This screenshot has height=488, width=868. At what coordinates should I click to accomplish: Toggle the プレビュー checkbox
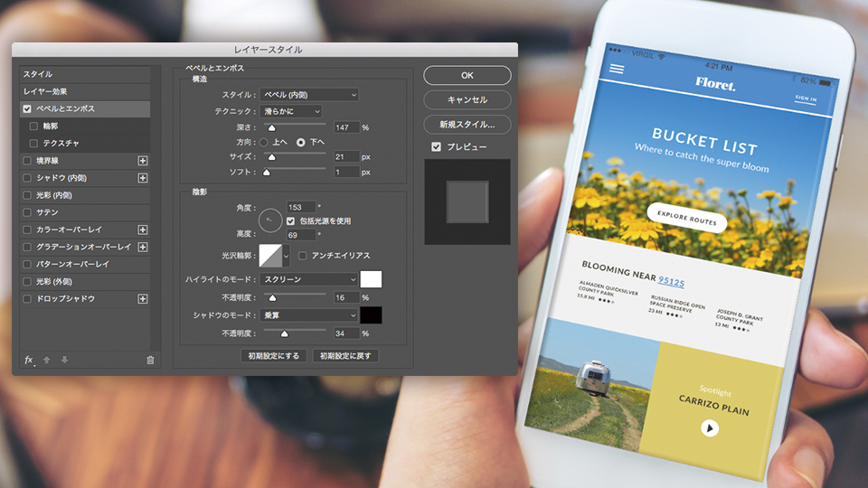click(x=436, y=146)
